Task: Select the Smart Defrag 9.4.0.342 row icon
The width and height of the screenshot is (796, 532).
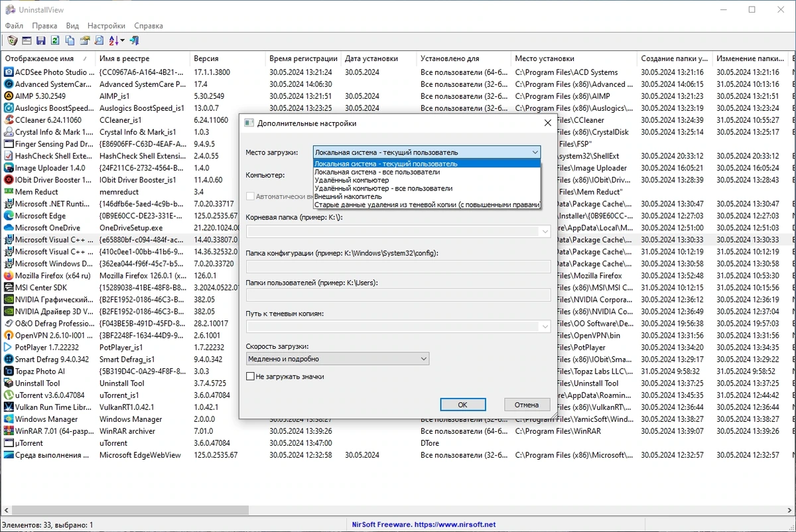Action: pos(9,360)
